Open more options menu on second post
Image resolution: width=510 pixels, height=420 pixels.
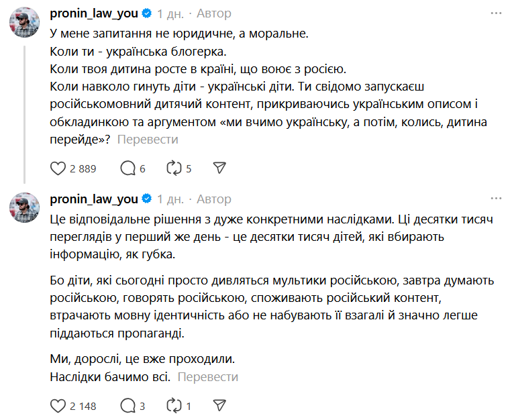496,199
